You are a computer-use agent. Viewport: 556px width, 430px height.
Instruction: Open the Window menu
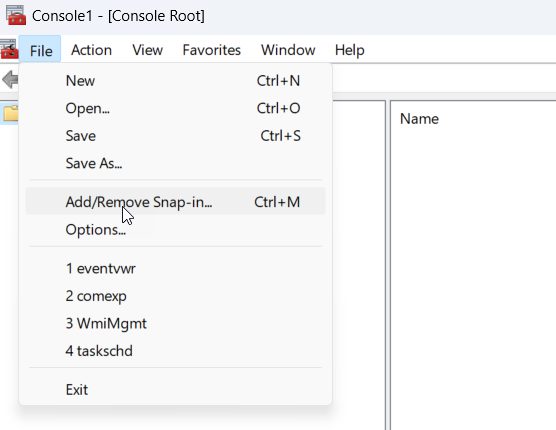pyautogui.click(x=288, y=50)
